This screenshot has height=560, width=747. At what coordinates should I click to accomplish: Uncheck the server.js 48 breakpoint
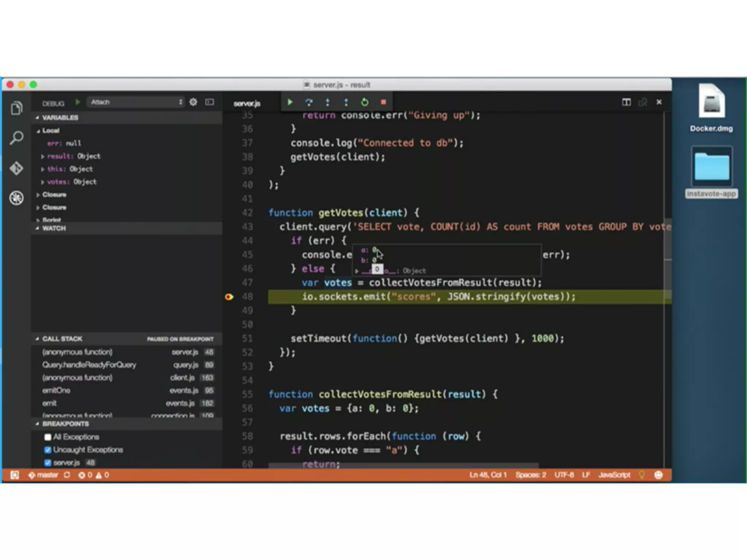point(48,463)
